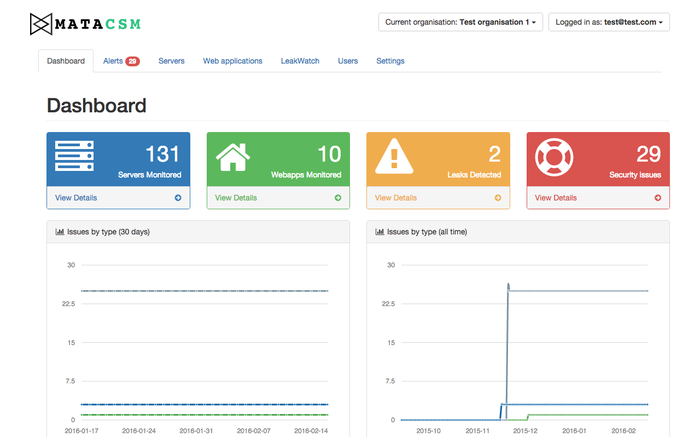Click the spike peak in all time chart
700x437 pixels.
point(508,285)
